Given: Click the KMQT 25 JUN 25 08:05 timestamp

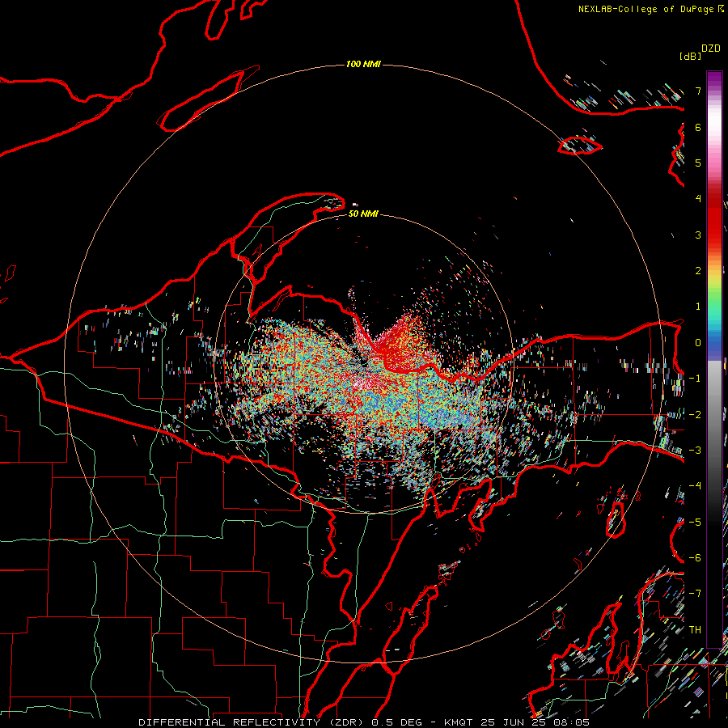Looking at the screenshot, I should pyautogui.click(x=517, y=722).
